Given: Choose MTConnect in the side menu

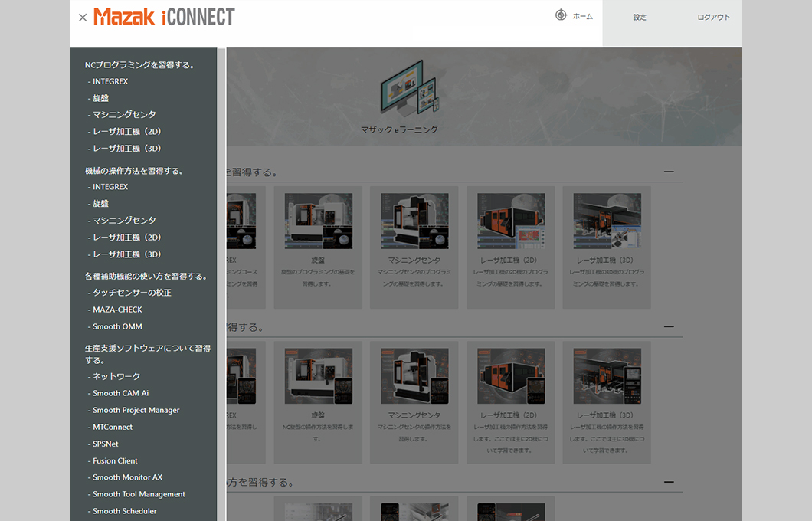Looking at the screenshot, I should point(113,427).
